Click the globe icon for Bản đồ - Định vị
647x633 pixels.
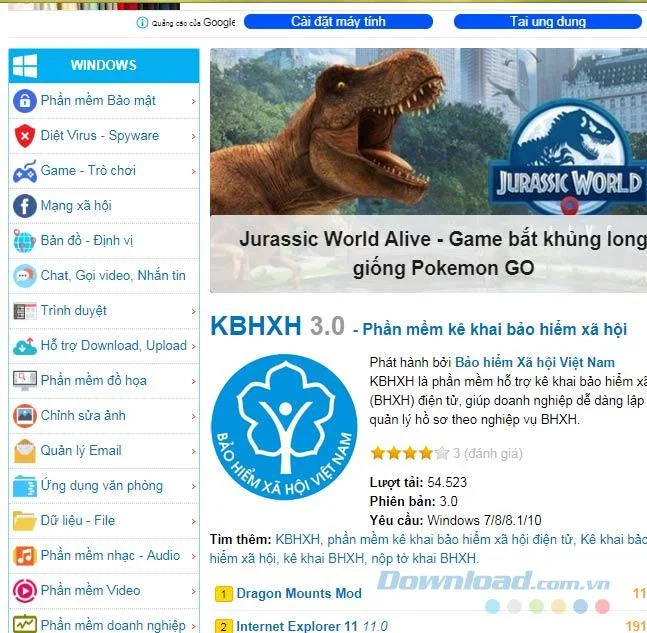coord(25,241)
